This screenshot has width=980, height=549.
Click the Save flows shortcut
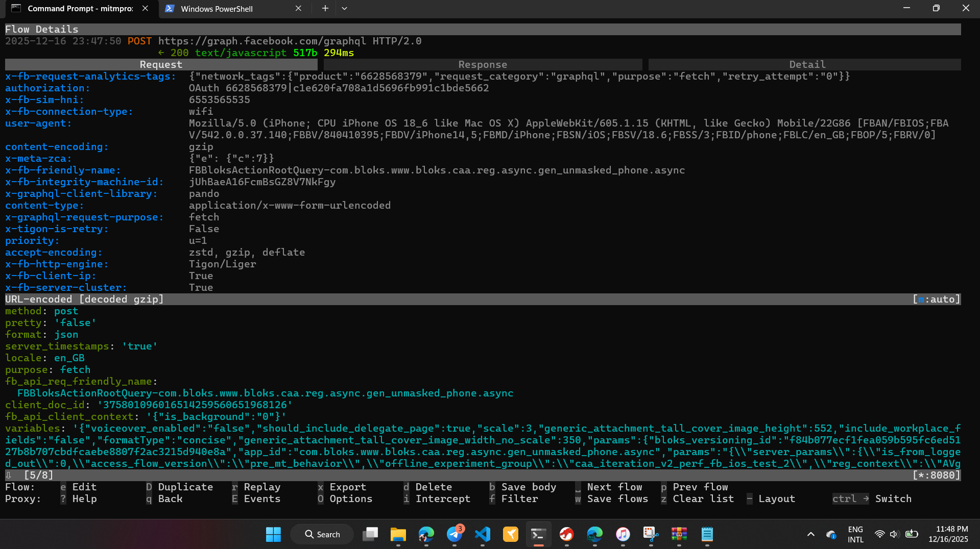(x=612, y=498)
